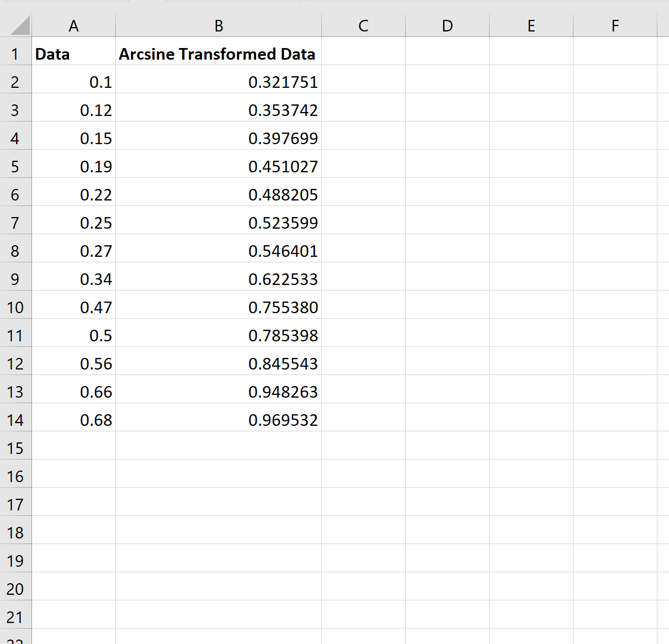The width and height of the screenshot is (669, 644).
Task: Select cell with value 0.68
Action: coord(73,420)
